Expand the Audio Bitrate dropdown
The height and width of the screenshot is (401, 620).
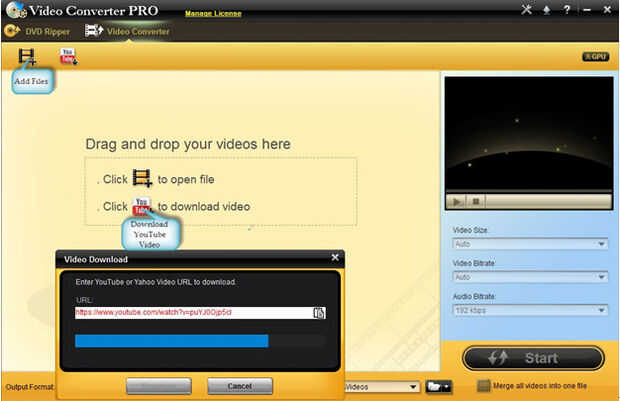(529, 310)
